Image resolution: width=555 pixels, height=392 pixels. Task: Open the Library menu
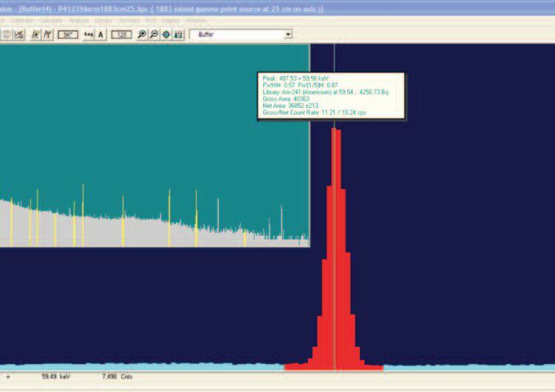tap(103, 21)
